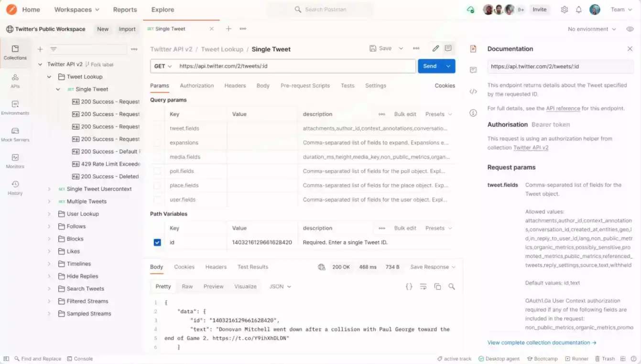This screenshot has width=641, height=364.
Task: Open the Workspaces dropdown menu
Action: pos(77,10)
